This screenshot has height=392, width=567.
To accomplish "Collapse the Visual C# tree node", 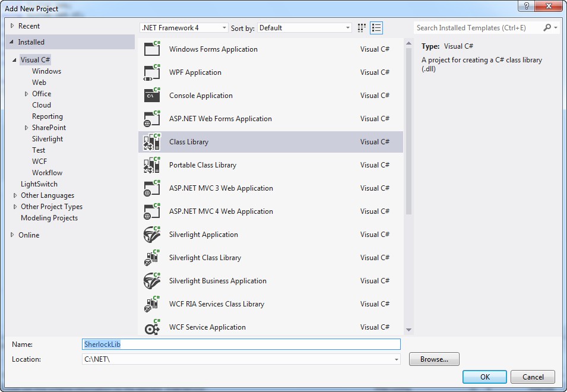I will tap(14, 60).
